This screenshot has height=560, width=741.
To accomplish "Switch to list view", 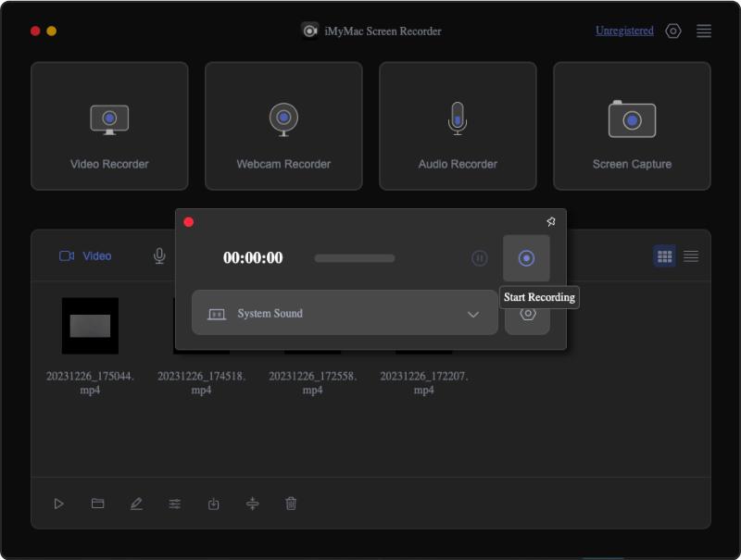I will point(691,256).
